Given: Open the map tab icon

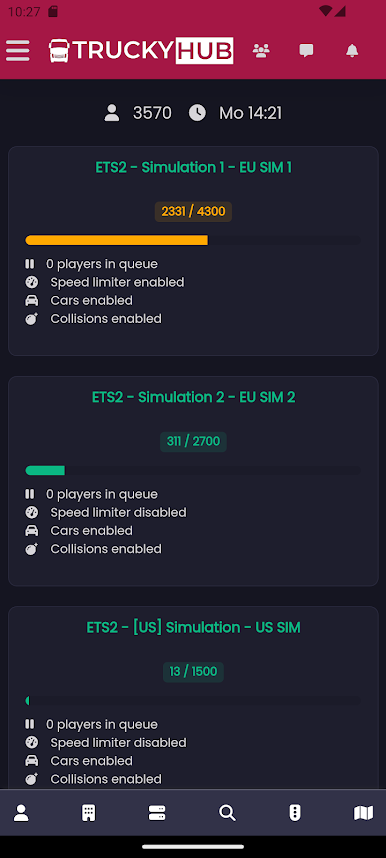Looking at the screenshot, I should pyautogui.click(x=364, y=813).
